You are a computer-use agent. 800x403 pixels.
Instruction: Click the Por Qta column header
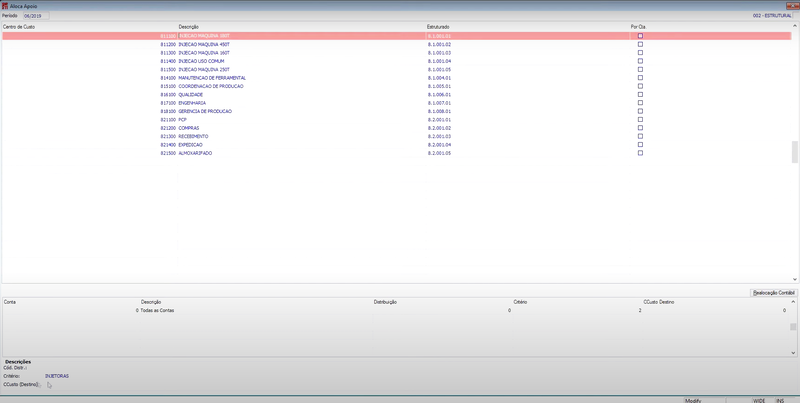pyautogui.click(x=639, y=27)
